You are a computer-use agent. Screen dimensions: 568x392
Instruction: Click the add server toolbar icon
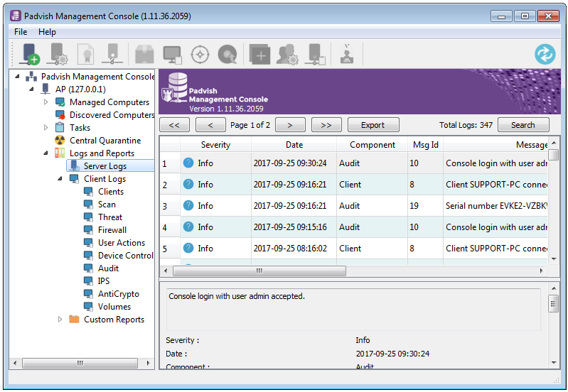click(x=31, y=54)
